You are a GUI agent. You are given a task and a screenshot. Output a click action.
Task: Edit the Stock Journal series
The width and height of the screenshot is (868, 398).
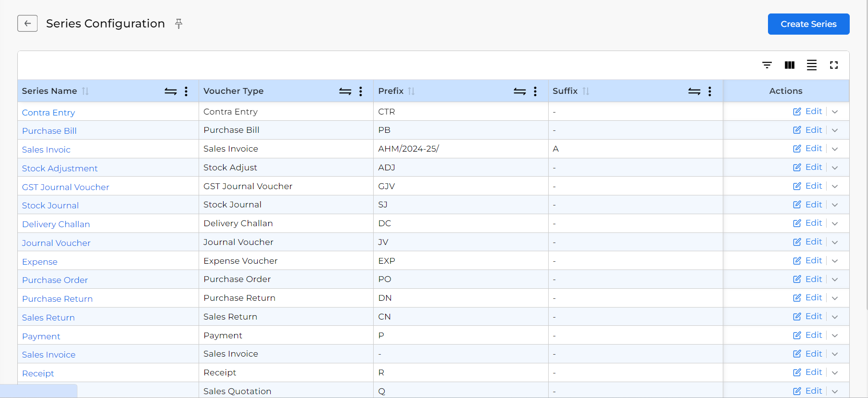(807, 205)
